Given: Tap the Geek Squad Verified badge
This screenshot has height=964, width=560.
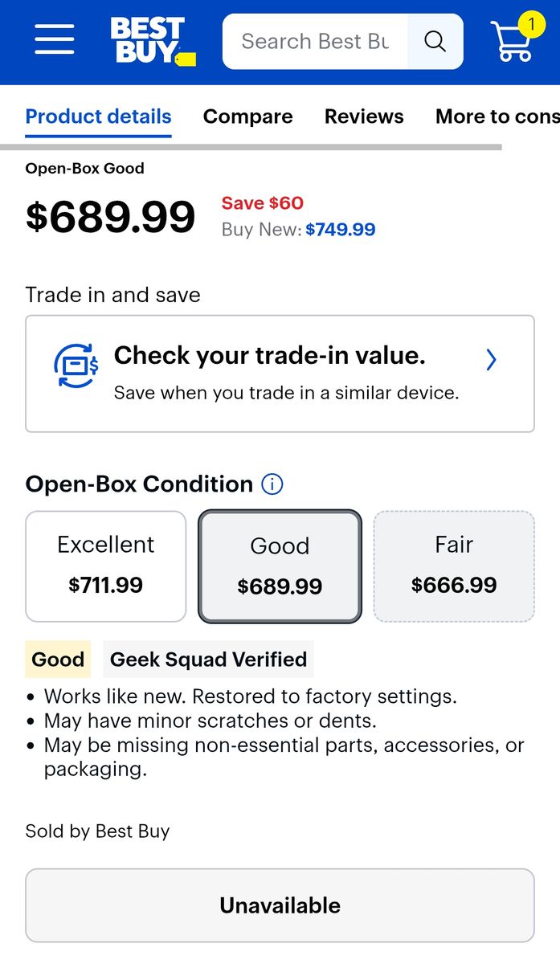Looking at the screenshot, I should tap(208, 660).
